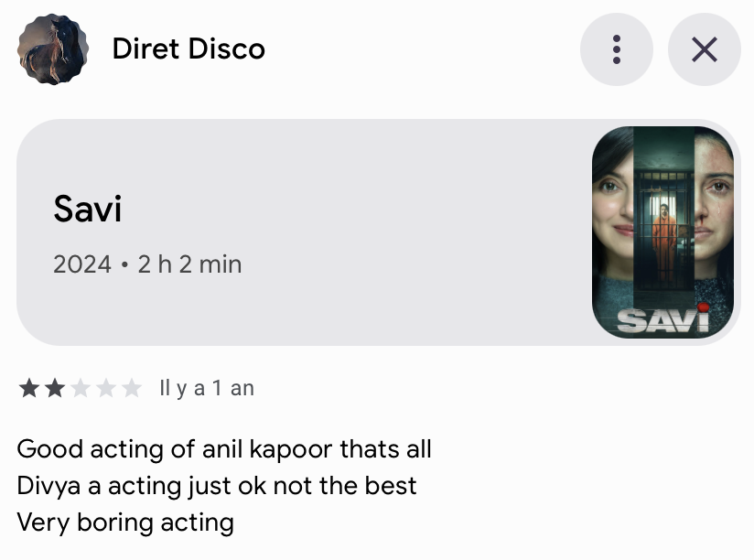Click the first filled rating star

coord(28,389)
